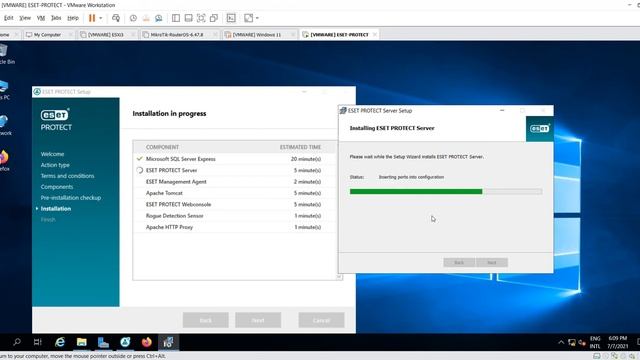Open the Recycle Bin desktop icon
This screenshot has height=360, width=640.
click(5, 54)
